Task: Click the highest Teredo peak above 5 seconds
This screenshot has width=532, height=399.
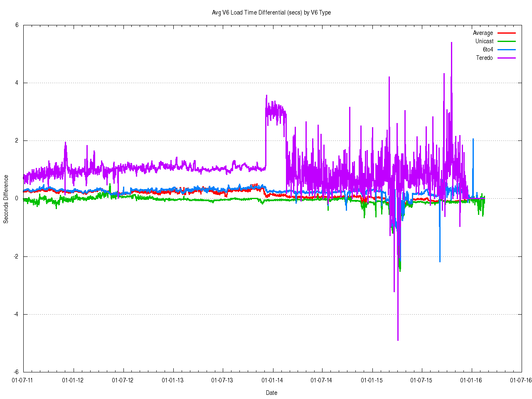Action: (451, 43)
